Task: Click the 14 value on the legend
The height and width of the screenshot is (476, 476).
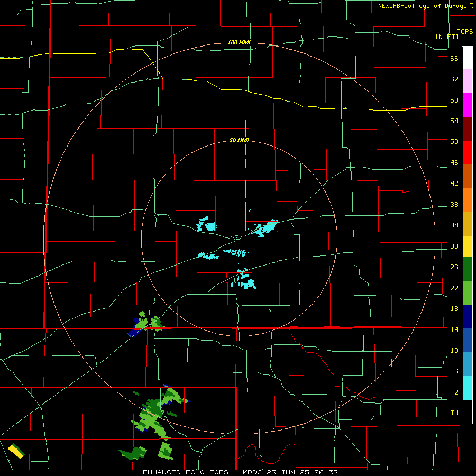Action: (454, 329)
